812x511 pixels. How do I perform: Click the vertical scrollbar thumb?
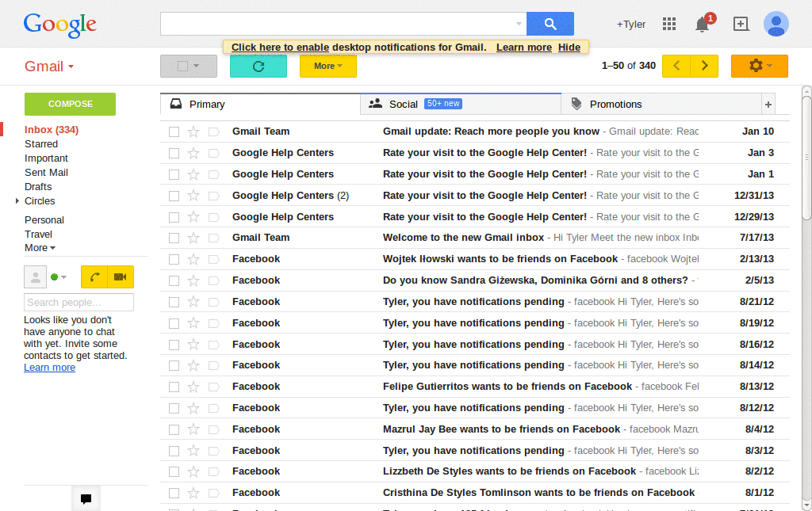pyautogui.click(x=806, y=158)
